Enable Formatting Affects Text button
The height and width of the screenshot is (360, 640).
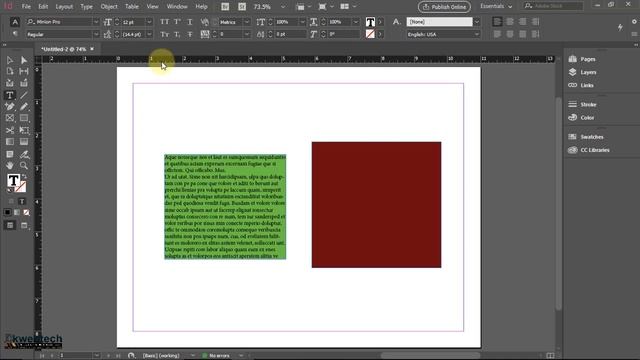point(22,201)
